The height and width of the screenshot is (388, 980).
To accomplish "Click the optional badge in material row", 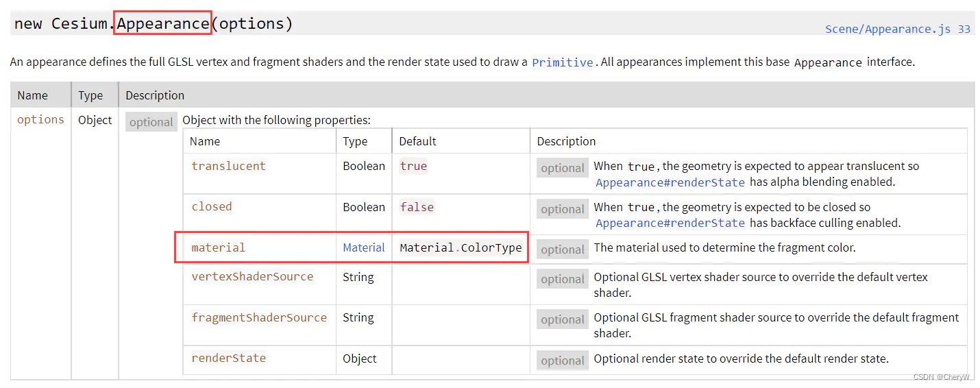I will (x=563, y=250).
